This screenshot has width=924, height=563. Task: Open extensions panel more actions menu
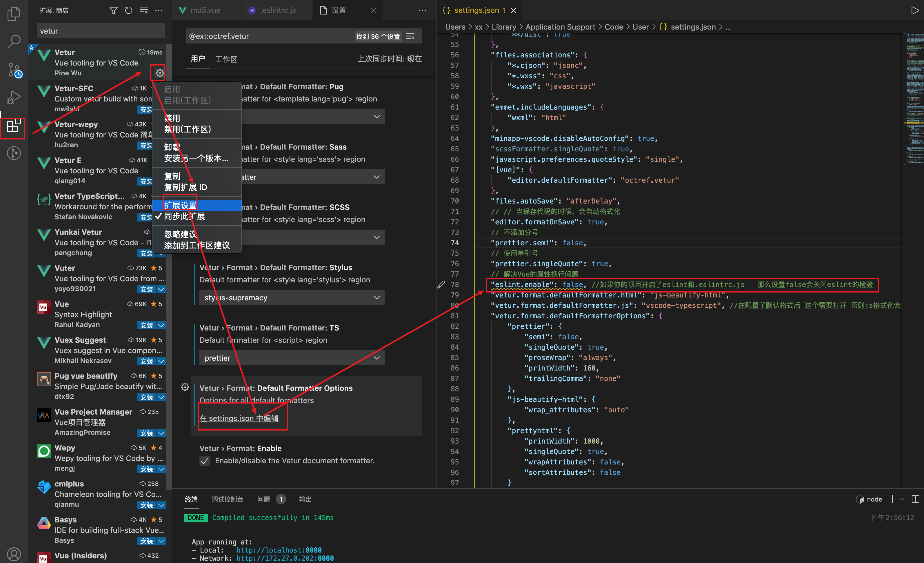159,10
